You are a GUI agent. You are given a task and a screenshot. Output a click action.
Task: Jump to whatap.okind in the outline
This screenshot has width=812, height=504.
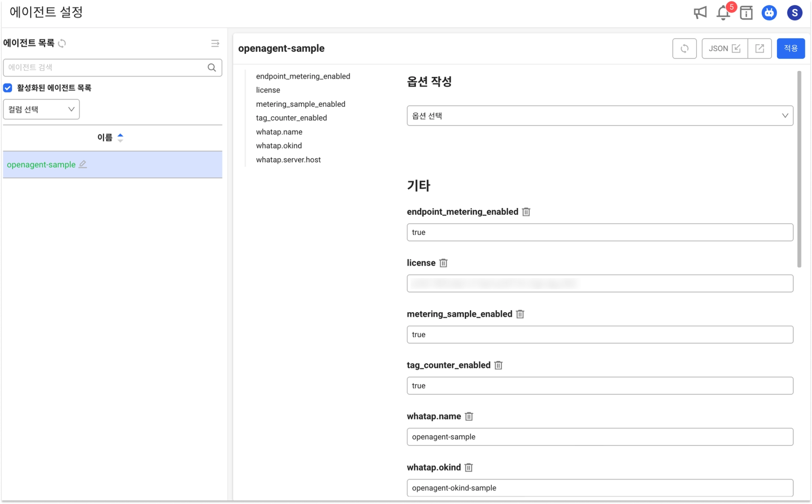pos(278,146)
